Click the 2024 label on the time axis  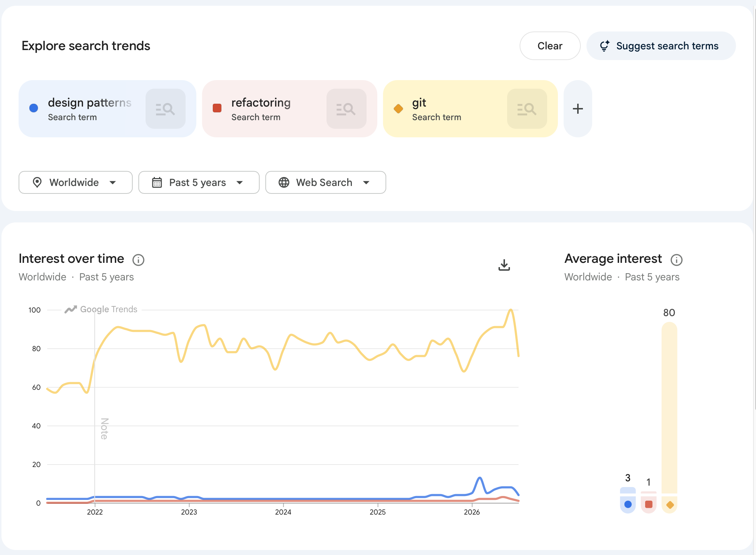(283, 512)
